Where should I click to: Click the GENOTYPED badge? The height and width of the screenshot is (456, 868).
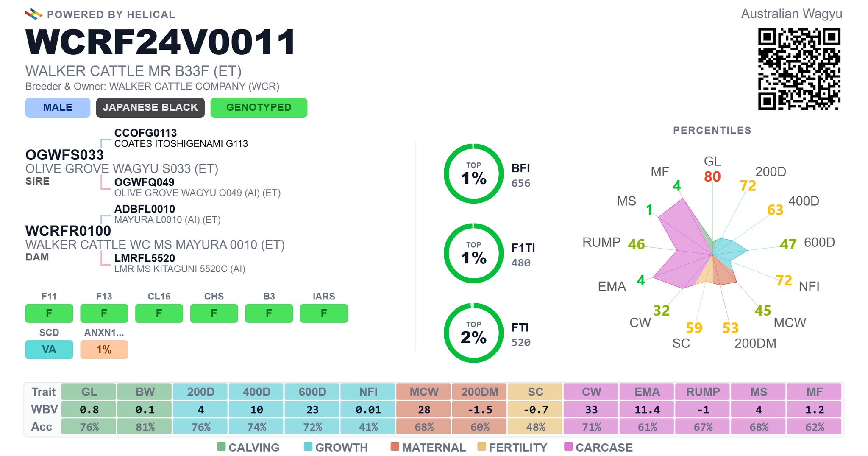[x=259, y=107]
